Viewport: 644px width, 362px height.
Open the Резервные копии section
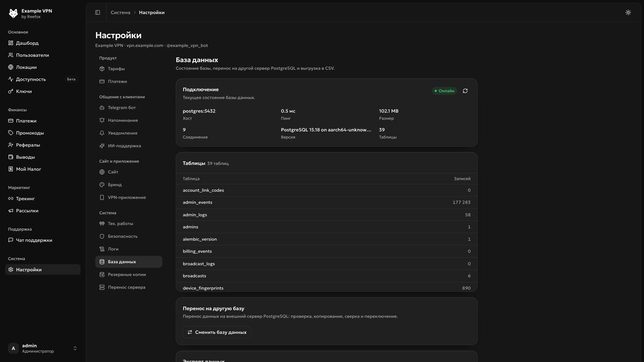129,274
